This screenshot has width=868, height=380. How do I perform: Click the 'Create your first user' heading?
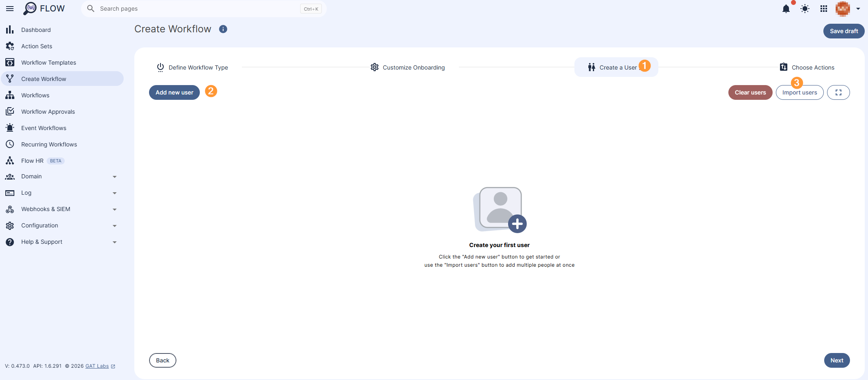tap(500, 245)
